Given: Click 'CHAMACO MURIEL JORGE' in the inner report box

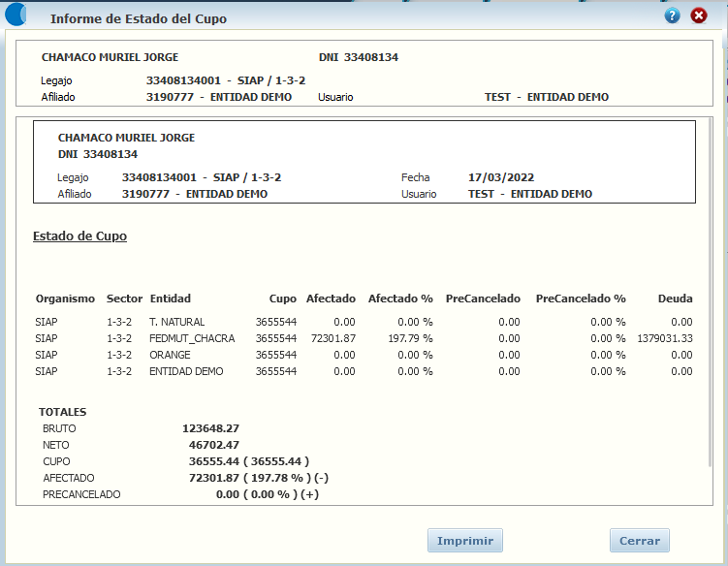Looking at the screenshot, I should point(126,138).
